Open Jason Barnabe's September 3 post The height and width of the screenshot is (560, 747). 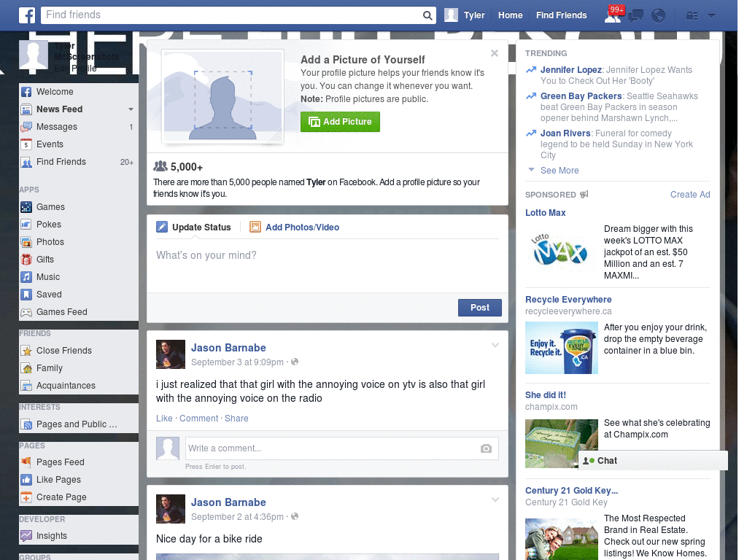click(237, 362)
